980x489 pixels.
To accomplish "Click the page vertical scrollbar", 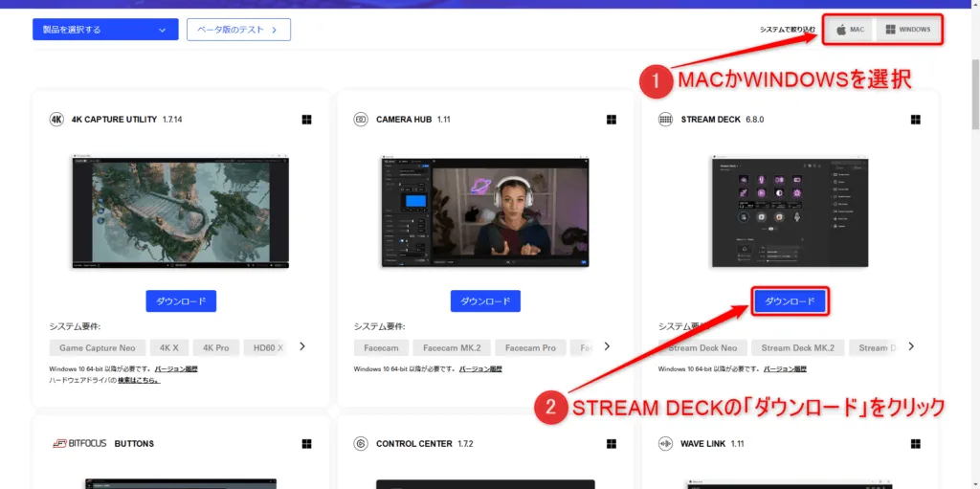I will pyautogui.click(x=975, y=94).
